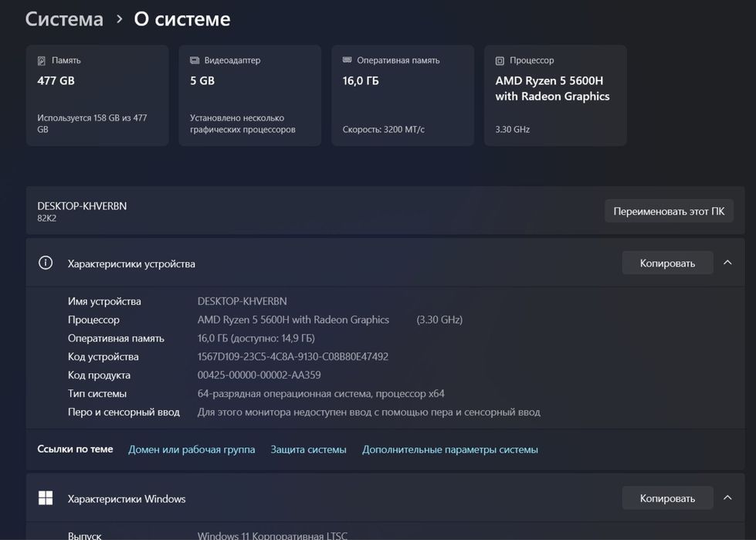Click the DESKTOP-KHVERBN header title
Image resolution: width=756 pixels, height=540 pixels.
pos(82,205)
